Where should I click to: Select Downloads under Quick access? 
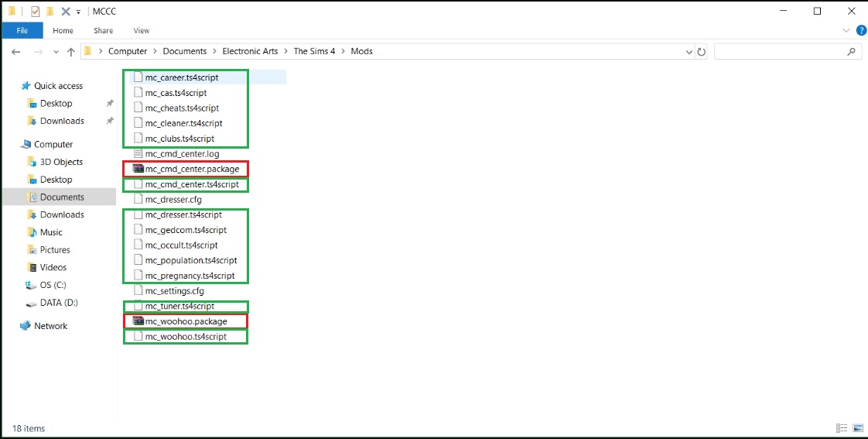tap(62, 121)
